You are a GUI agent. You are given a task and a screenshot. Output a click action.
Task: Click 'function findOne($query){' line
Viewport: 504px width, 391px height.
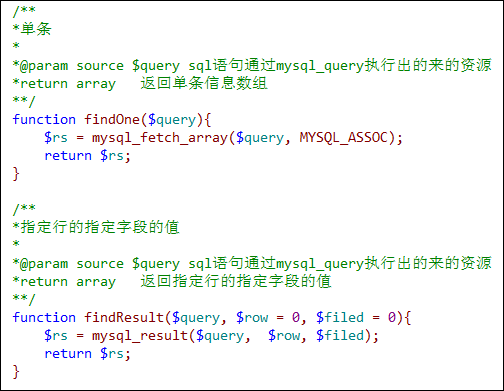[112, 120]
